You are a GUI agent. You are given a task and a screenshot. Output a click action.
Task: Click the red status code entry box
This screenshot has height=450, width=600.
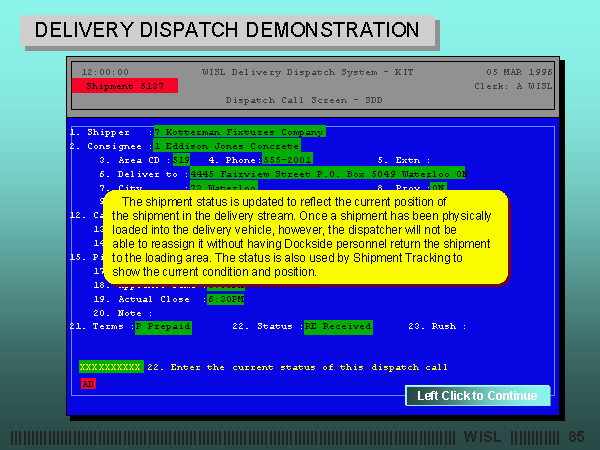88,383
